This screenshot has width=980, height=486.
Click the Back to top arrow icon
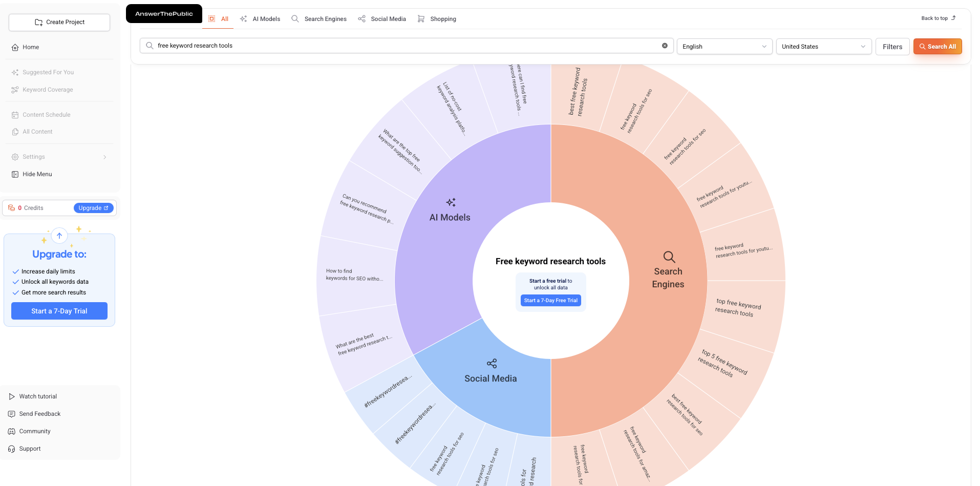coord(953,18)
